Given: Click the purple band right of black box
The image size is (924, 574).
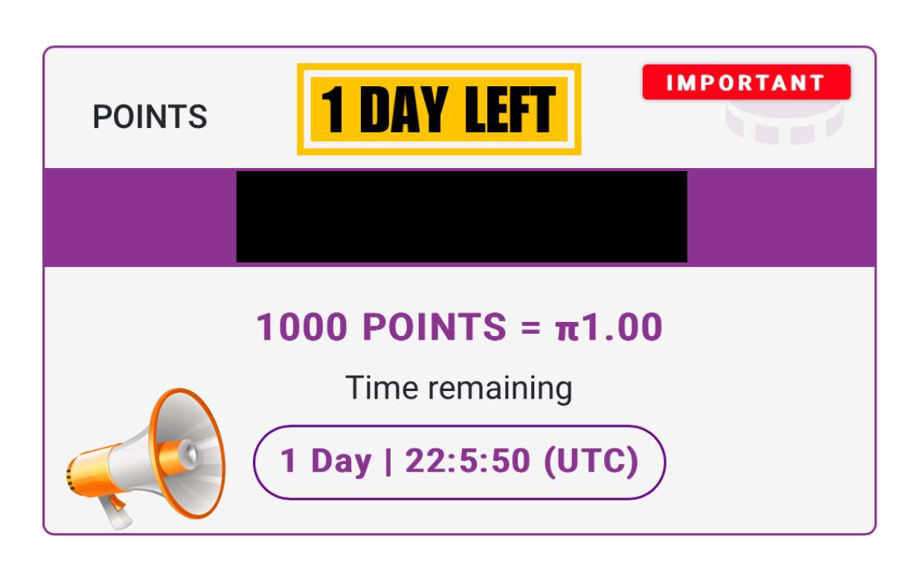Looking at the screenshot, I should coord(780,216).
